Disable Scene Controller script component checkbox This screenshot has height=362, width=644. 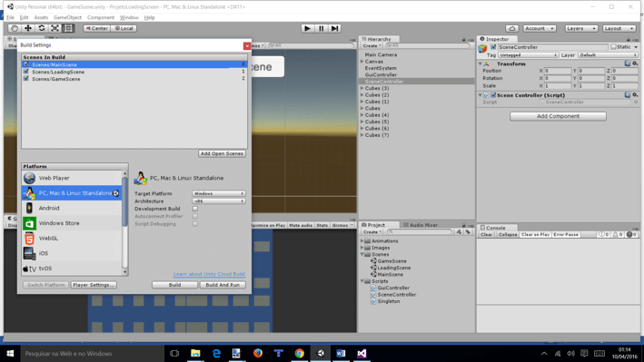[493, 94]
